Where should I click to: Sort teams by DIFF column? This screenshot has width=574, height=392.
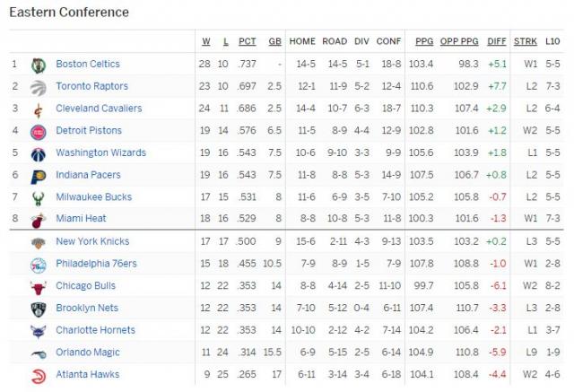[496, 41]
